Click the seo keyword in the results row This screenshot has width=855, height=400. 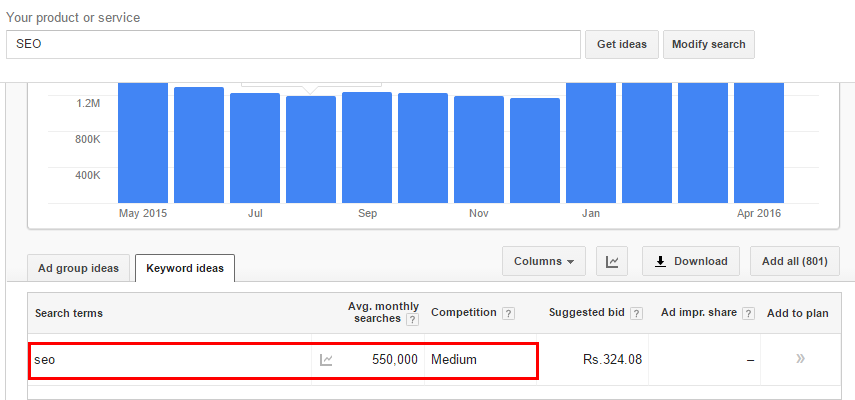point(44,360)
